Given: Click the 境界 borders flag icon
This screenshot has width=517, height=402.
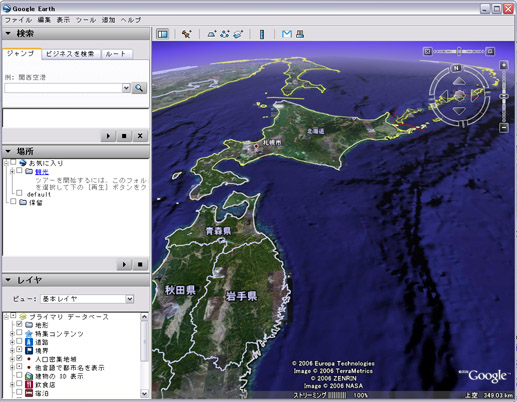Looking at the screenshot, I should click(29, 351).
